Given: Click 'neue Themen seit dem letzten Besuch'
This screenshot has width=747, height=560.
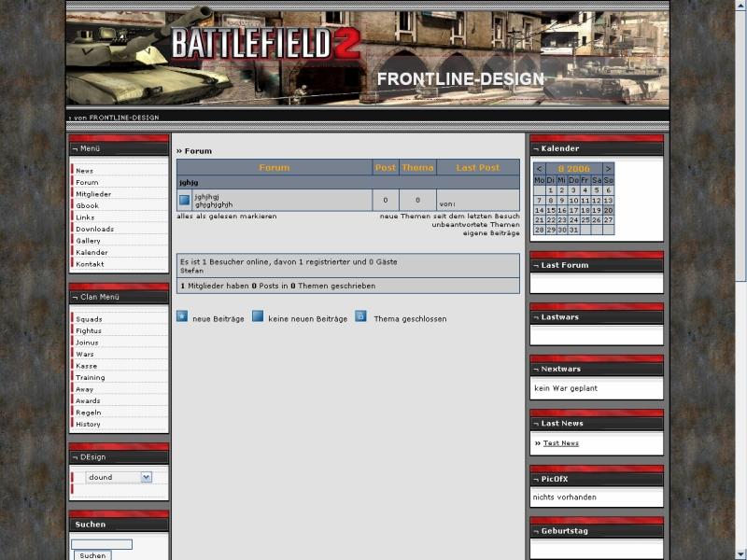Looking at the screenshot, I should [450, 217].
